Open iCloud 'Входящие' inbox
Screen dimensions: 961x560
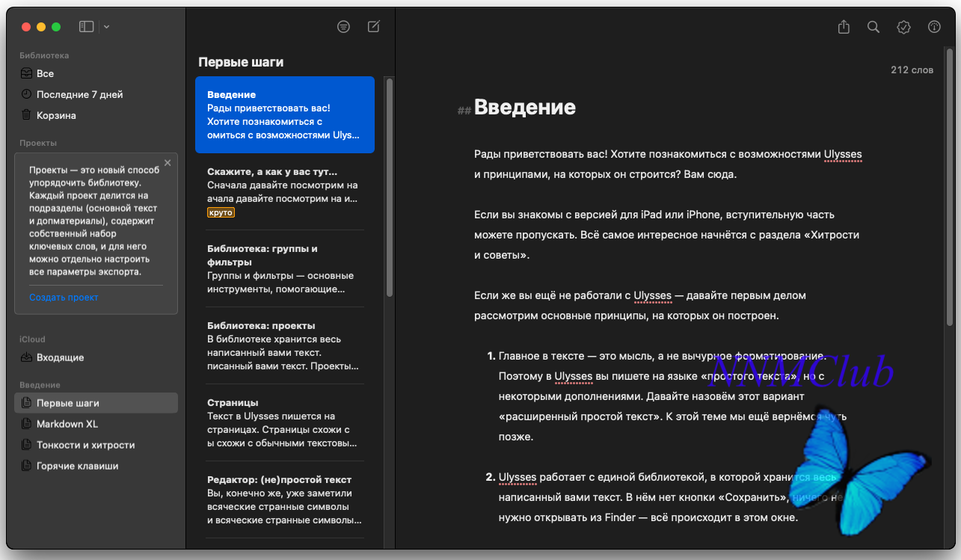pos(60,358)
